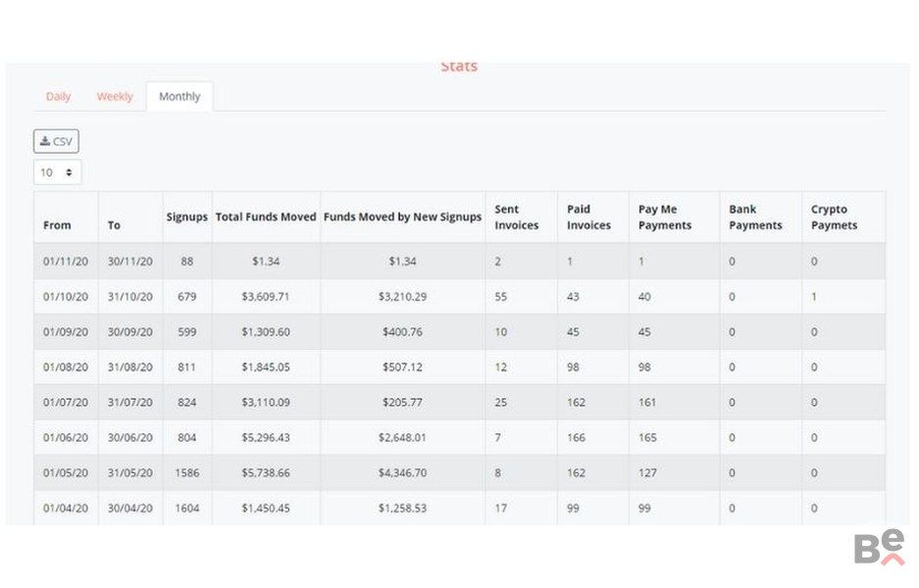Switch to the Daily tab
919x588 pixels.
pos(58,97)
